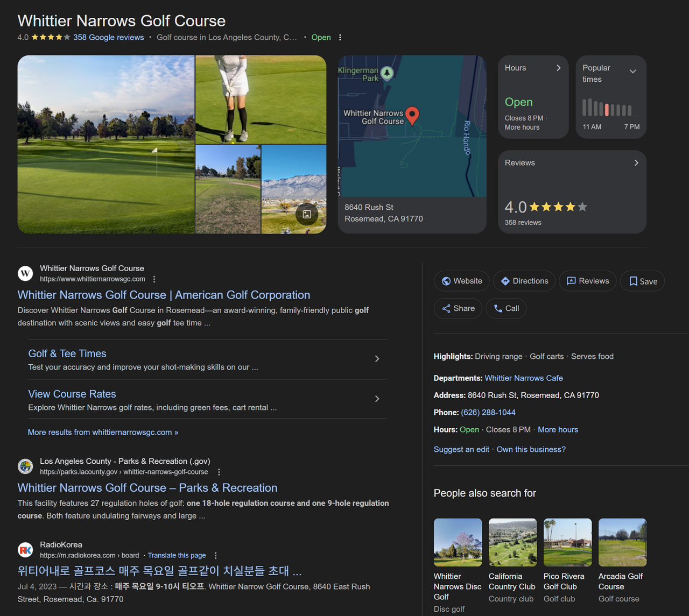Click the Reviews button
This screenshot has height=616, width=689.
[x=587, y=281]
